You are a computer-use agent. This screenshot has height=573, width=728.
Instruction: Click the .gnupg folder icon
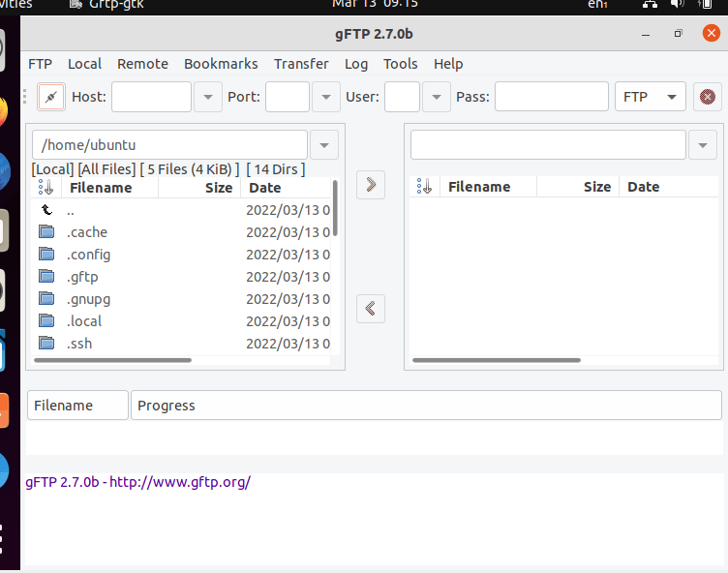46,298
